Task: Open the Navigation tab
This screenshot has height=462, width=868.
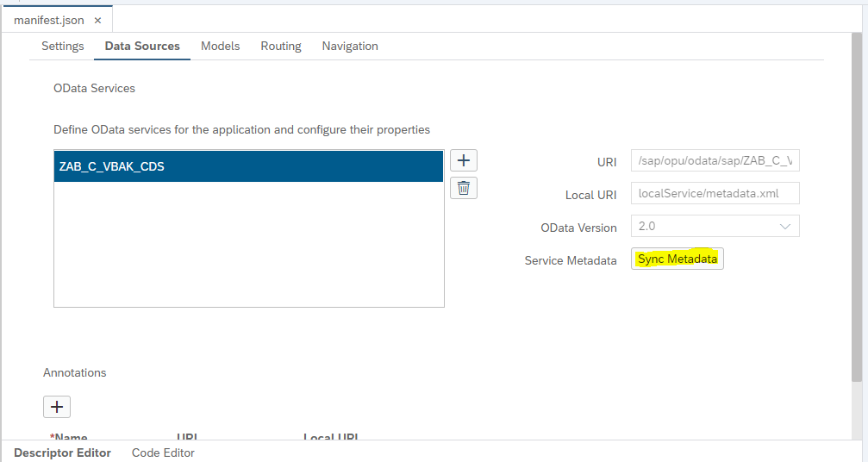Action: tap(350, 46)
